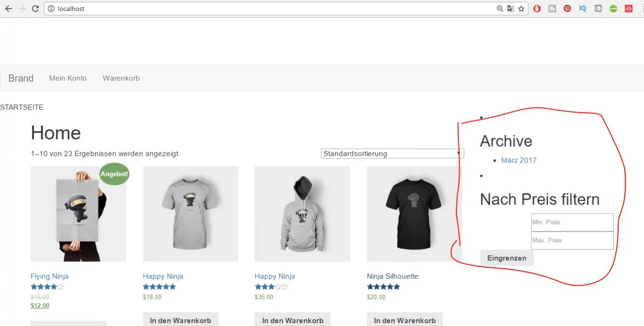The image size is (644, 326).
Task: Click the Pinterest extension icon
Action: click(x=567, y=9)
